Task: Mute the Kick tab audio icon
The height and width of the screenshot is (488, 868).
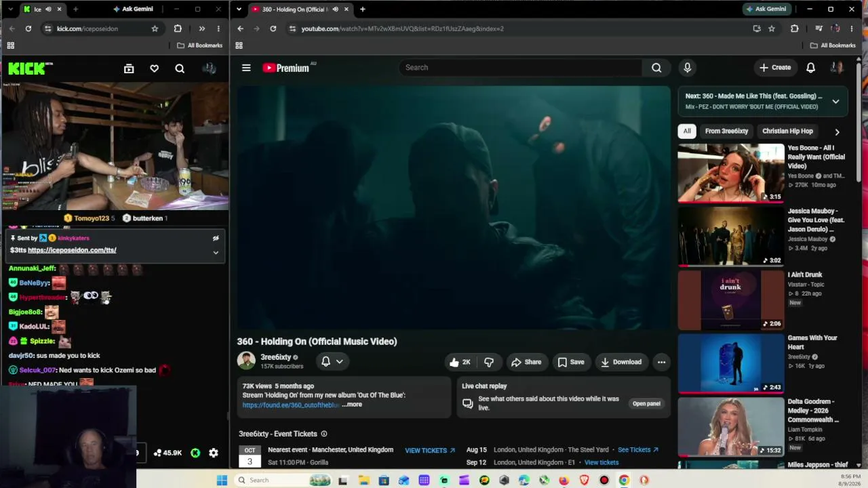Action: click(48, 9)
